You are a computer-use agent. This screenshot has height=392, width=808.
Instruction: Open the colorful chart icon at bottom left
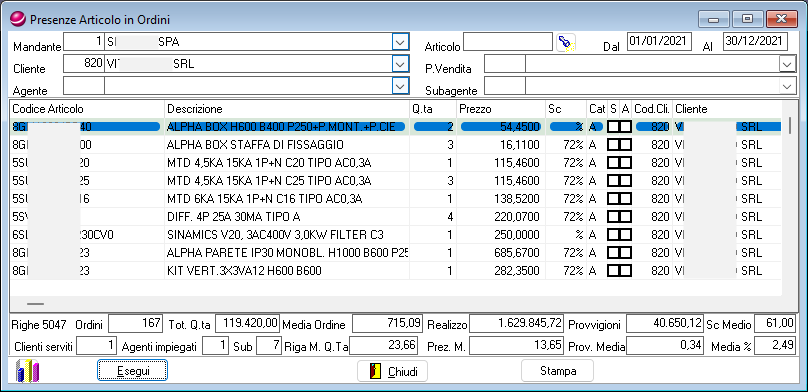(x=27, y=371)
